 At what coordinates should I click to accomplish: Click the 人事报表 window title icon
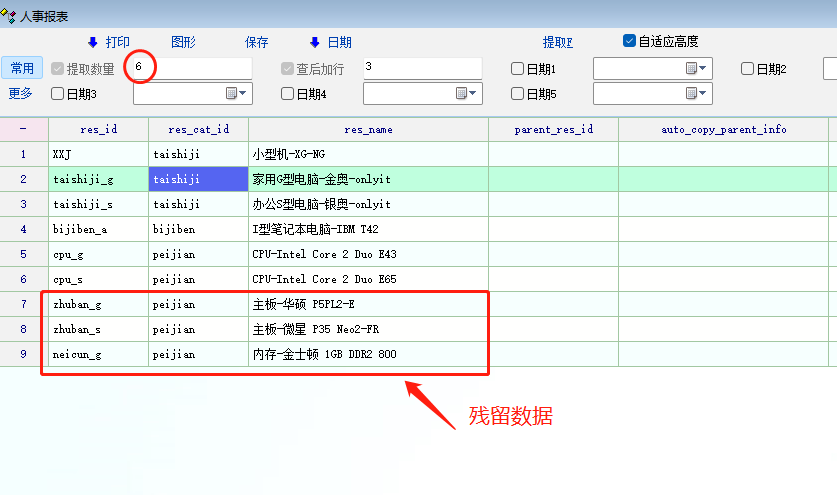(x=9, y=15)
